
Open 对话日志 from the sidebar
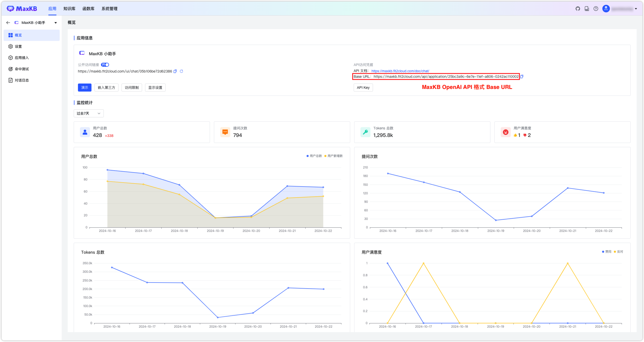tap(21, 80)
